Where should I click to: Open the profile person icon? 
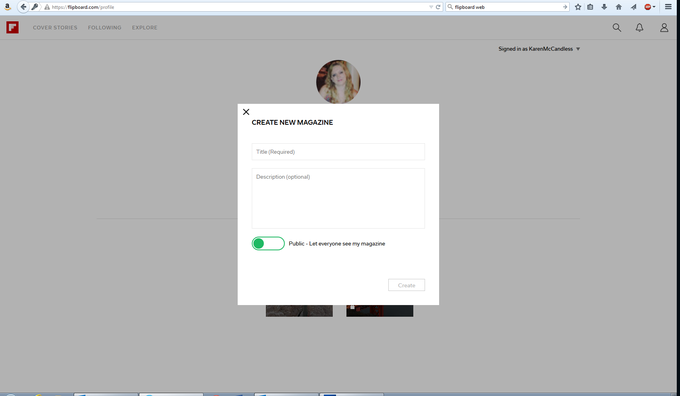coord(664,27)
